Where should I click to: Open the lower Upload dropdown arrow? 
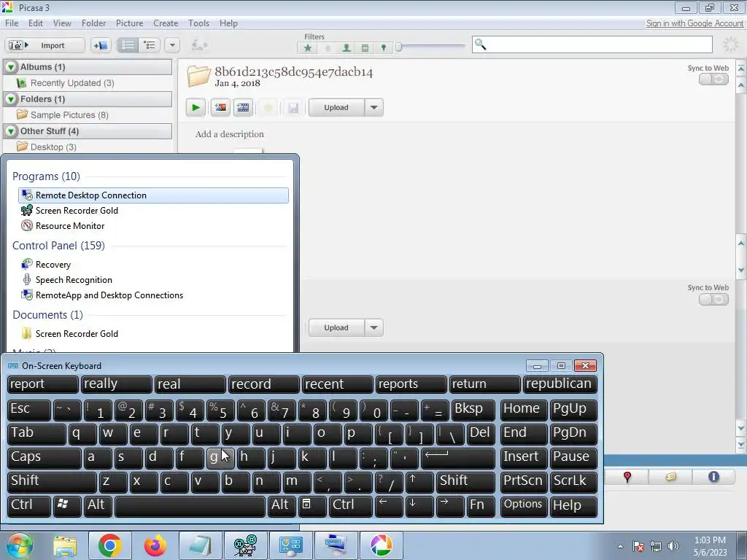pos(374,327)
